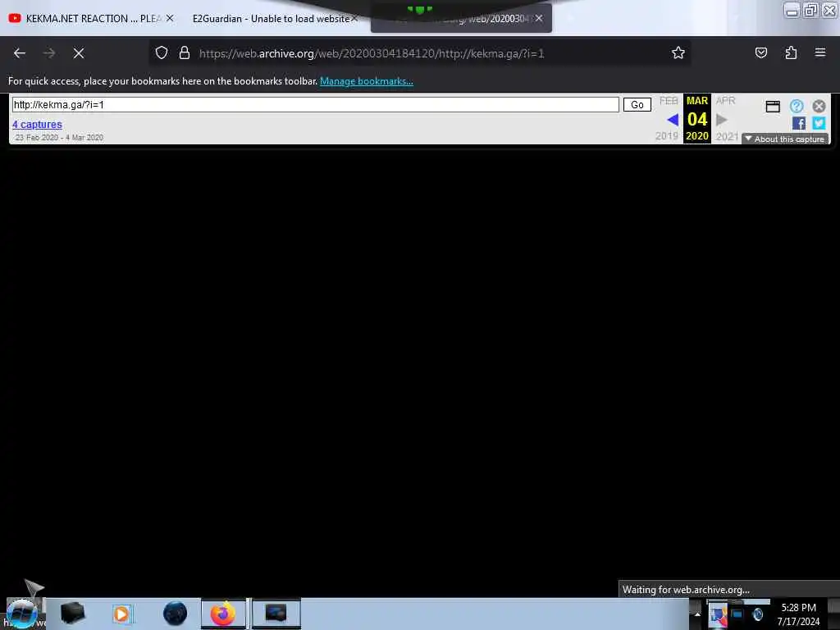Show hidden system tray icons
The height and width of the screenshot is (630, 840).
point(697,614)
